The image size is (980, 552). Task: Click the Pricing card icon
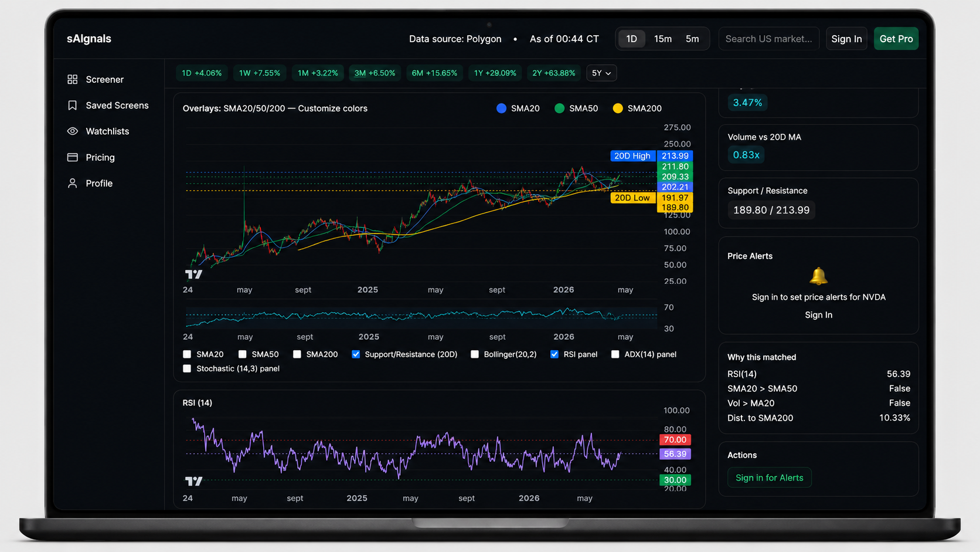pos(72,157)
